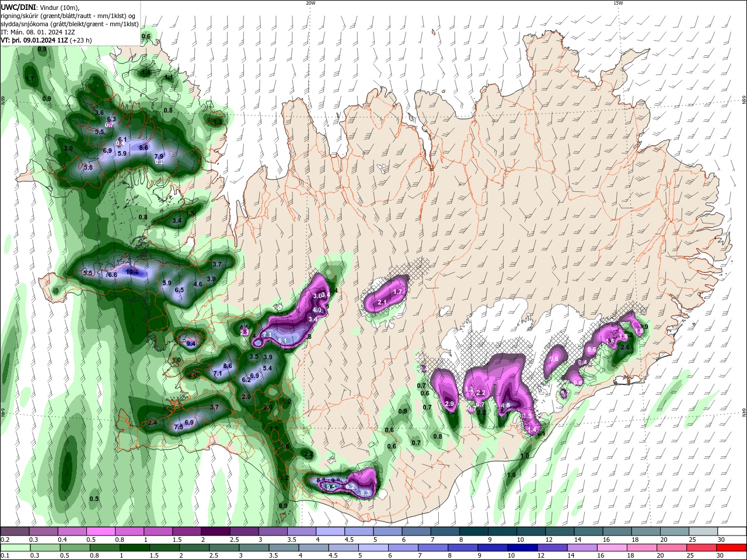Click the 6.6 precipitation value
Screen dimensions: 747x560
click(x=113, y=275)
